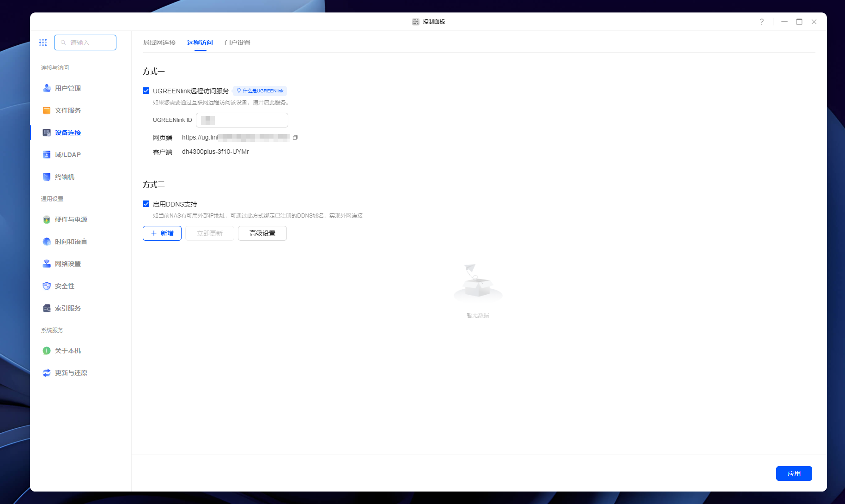This screenshot has height=504, width=845.
Task: Click the 终端机 terminal icon
Action: point(47,177)
